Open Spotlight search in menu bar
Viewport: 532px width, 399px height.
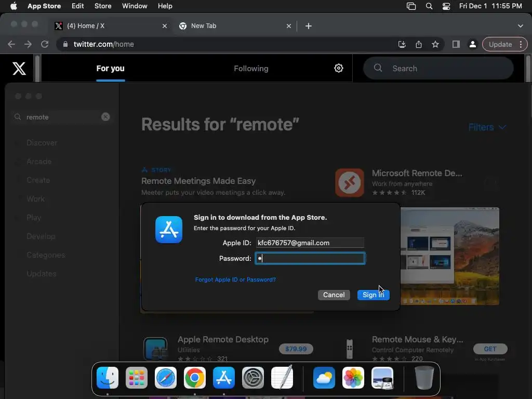[x=429, y=6]
